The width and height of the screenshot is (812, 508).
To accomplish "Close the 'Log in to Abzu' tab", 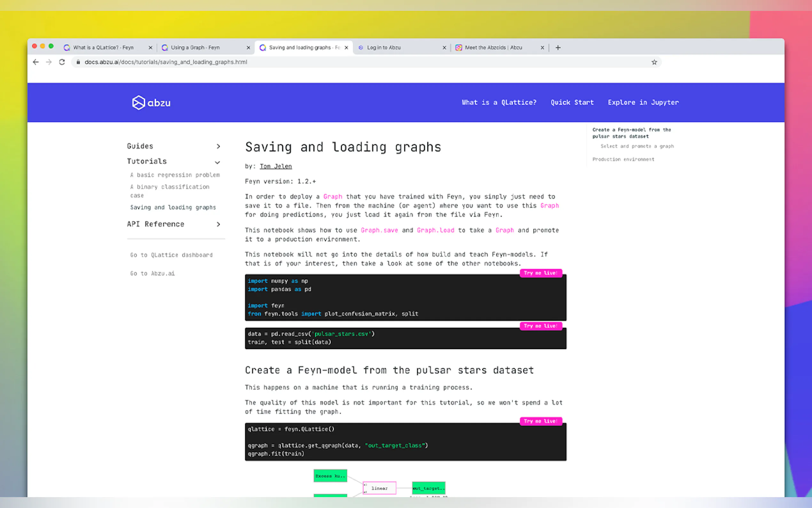I will [x=444, y=48].
